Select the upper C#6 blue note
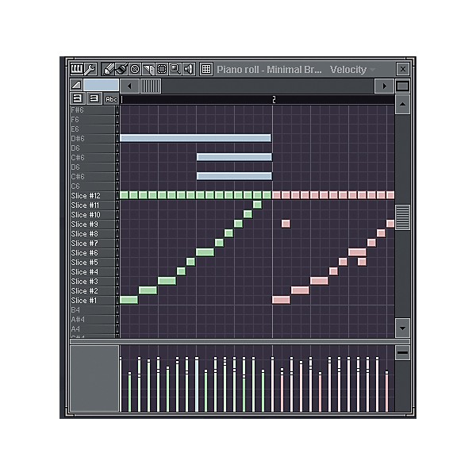Screen dimensions: 476x476 pyautogui.click(x=234, y=157)
